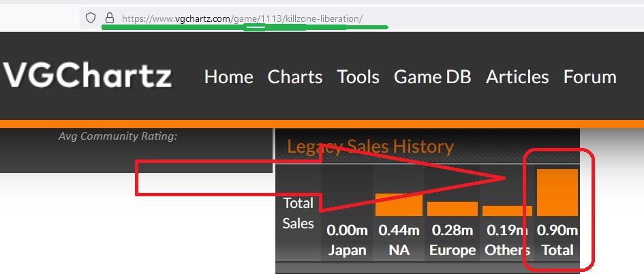Open the Charts menu item
This screenshot has width=644, height=274.
click(x=295, y=77)
